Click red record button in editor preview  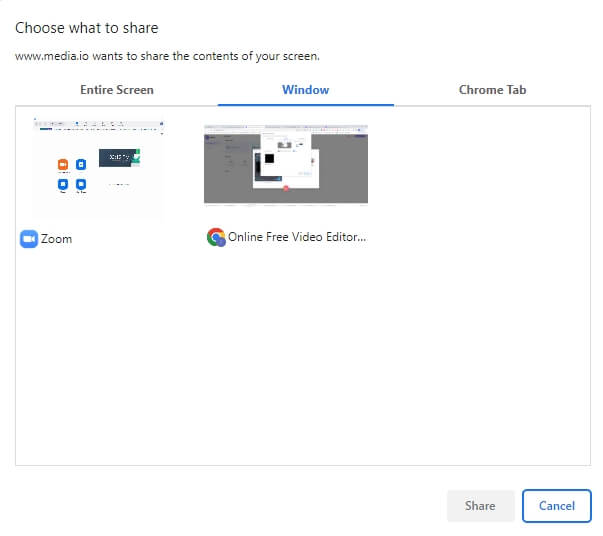[x=286, y=187]
